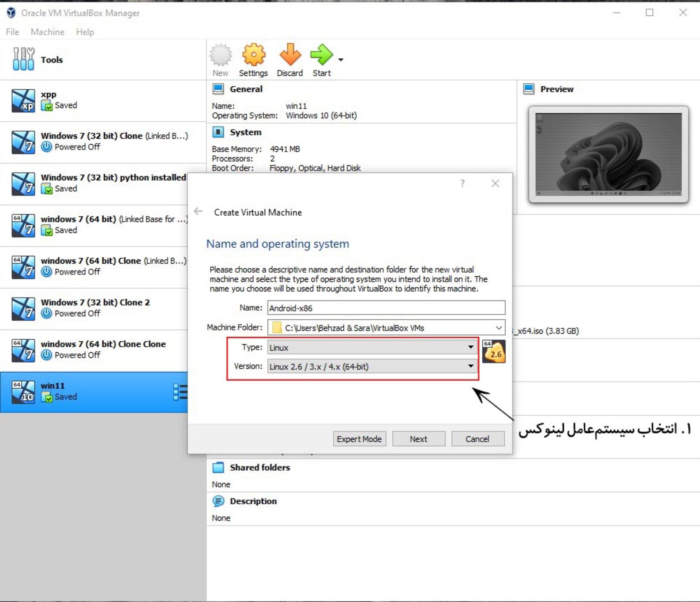Click the Shared folders section icon
Viewport: 700px width, 602px height.
[x=218, y=467]
